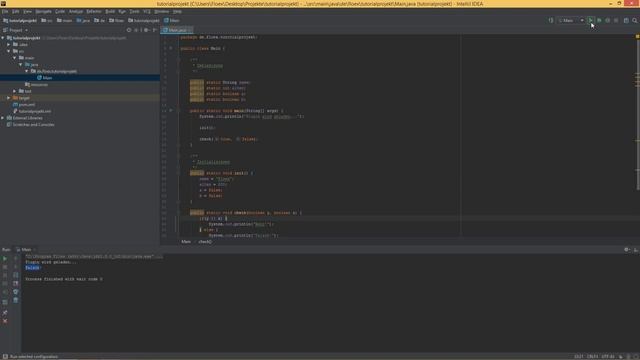Open the File menu

click(5, 11)
